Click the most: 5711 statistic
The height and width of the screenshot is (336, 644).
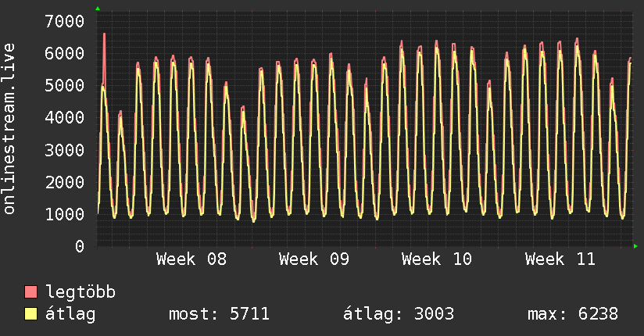(219, 315)
